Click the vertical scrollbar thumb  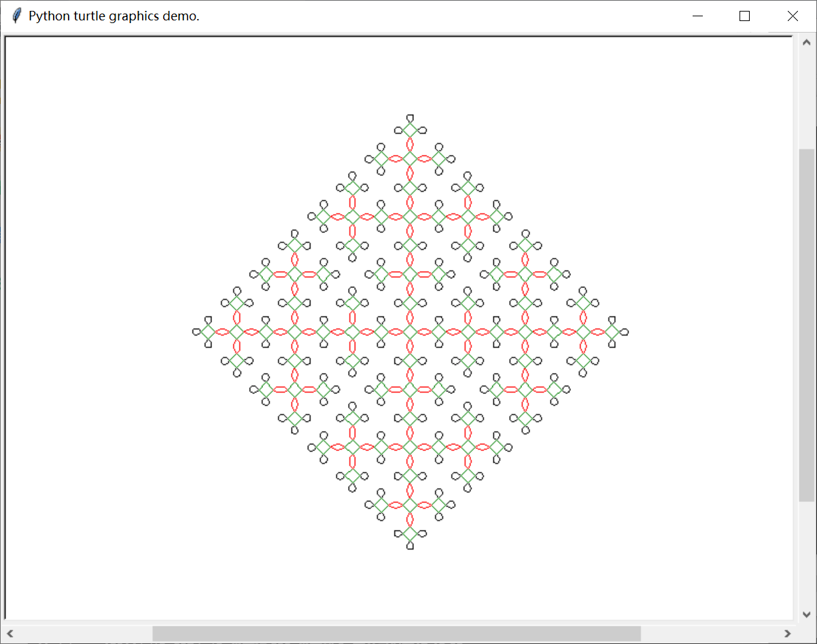[x=806, y=325]
